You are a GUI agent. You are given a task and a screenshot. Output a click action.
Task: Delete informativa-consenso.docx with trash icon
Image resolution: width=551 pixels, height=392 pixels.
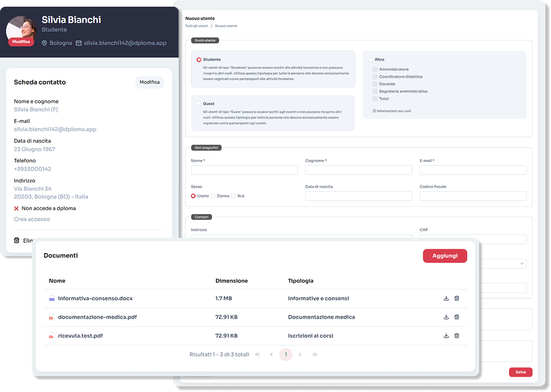(457, 298)
